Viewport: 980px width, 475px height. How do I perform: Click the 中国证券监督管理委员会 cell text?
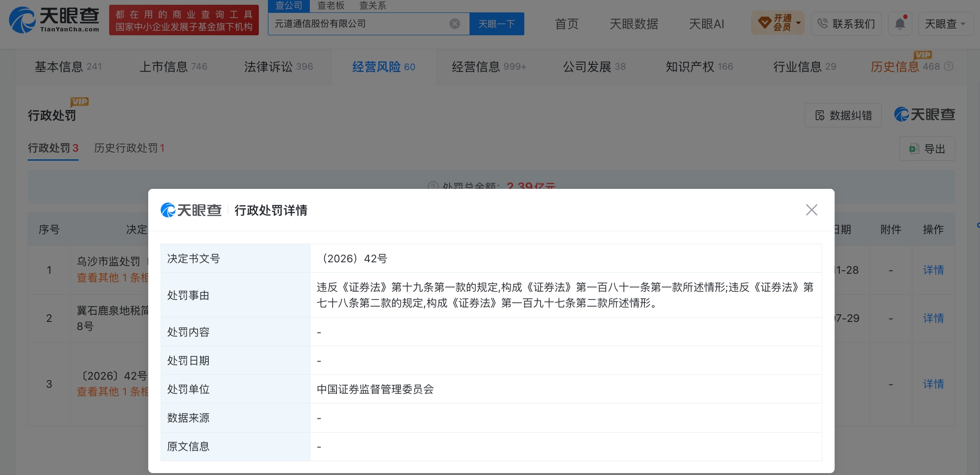(x=375, y=389)
